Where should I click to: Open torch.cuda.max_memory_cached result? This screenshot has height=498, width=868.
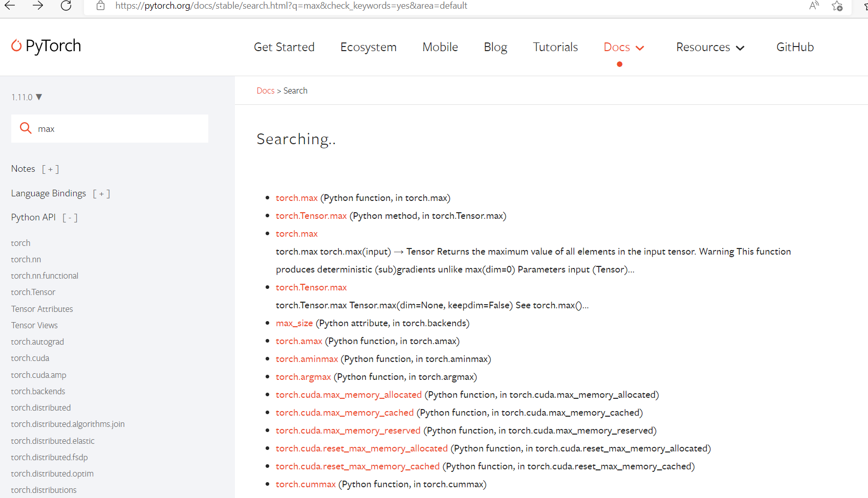pyautogui.click(x=344, y=413)
